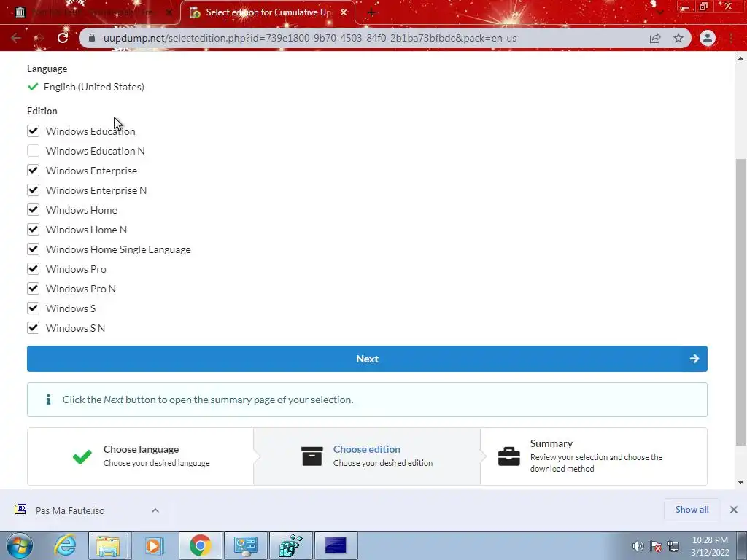Reload the page with the refresh icon

coord(63,38)
